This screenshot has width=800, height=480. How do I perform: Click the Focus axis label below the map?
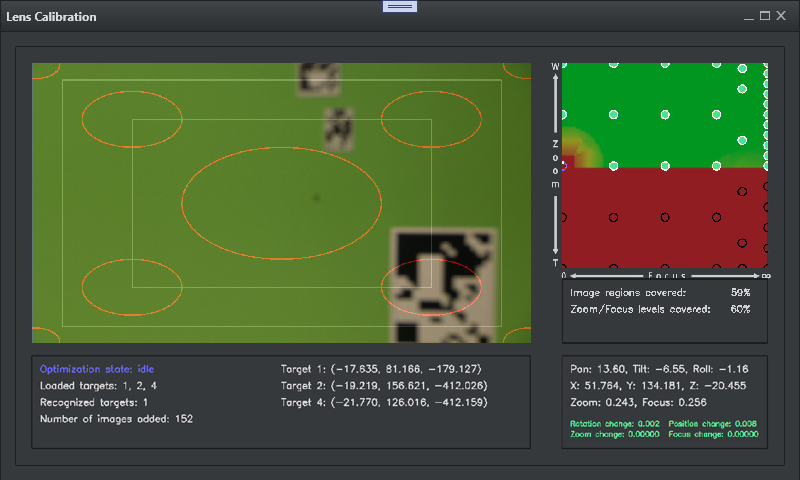pyautogui.click(x=664, y=275)
